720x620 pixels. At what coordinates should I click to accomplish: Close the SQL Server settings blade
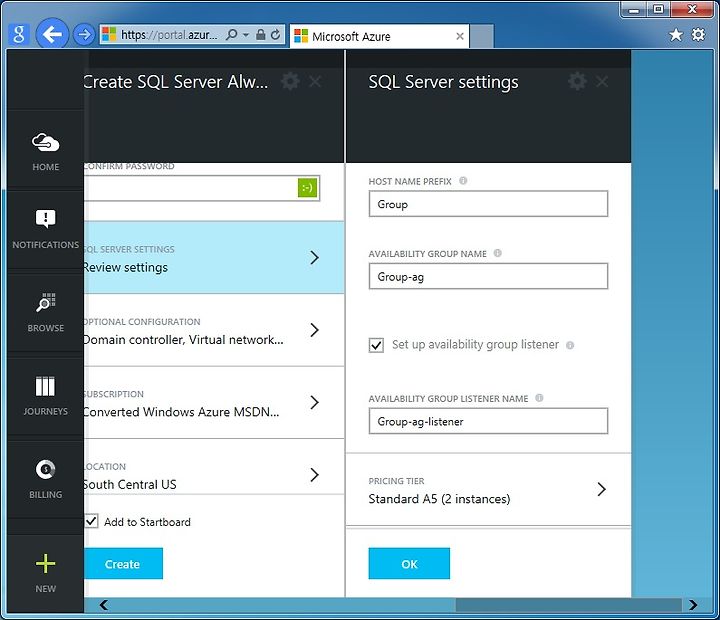pyautogui.click(x=602, y=82)
